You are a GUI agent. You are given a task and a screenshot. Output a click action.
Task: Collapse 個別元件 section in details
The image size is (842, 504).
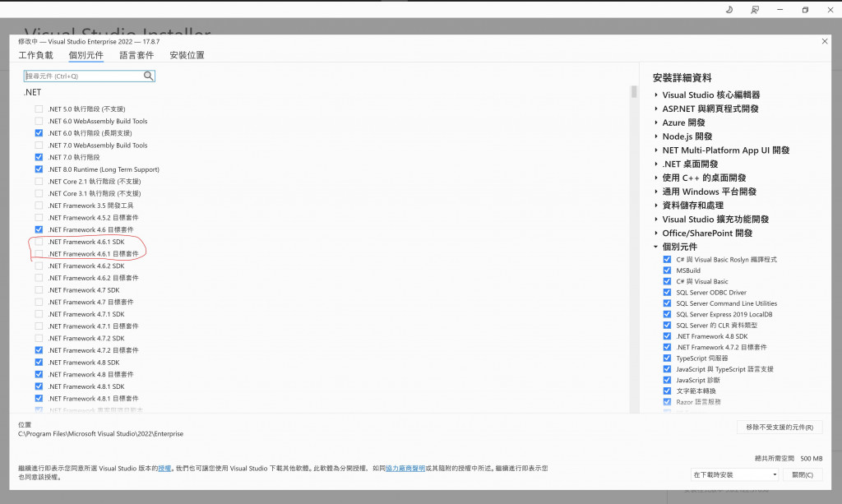click(656, 247)
